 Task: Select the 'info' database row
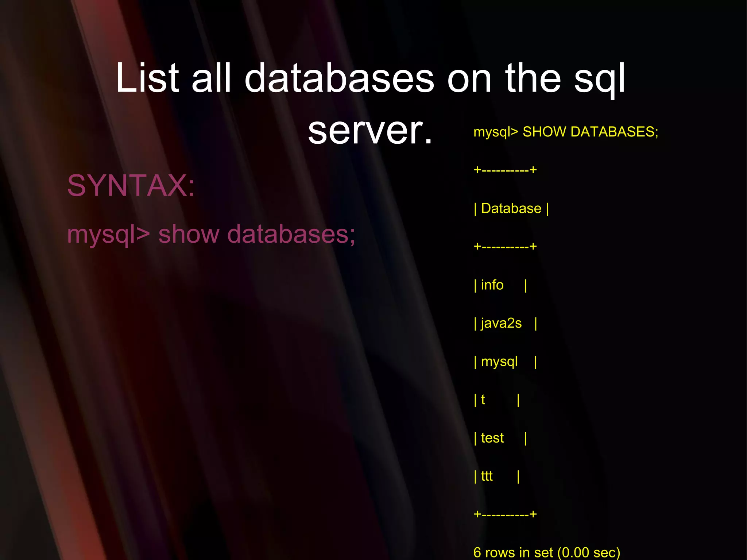pyautogui.click(x=500, y=285)
